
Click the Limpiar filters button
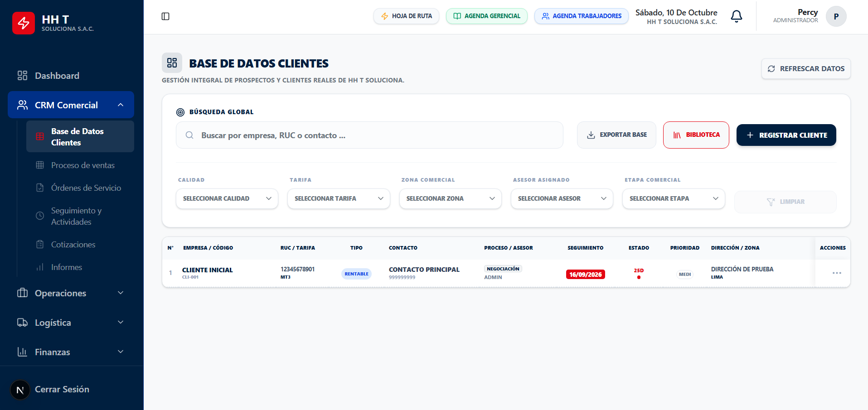click(x=786, y=202)
